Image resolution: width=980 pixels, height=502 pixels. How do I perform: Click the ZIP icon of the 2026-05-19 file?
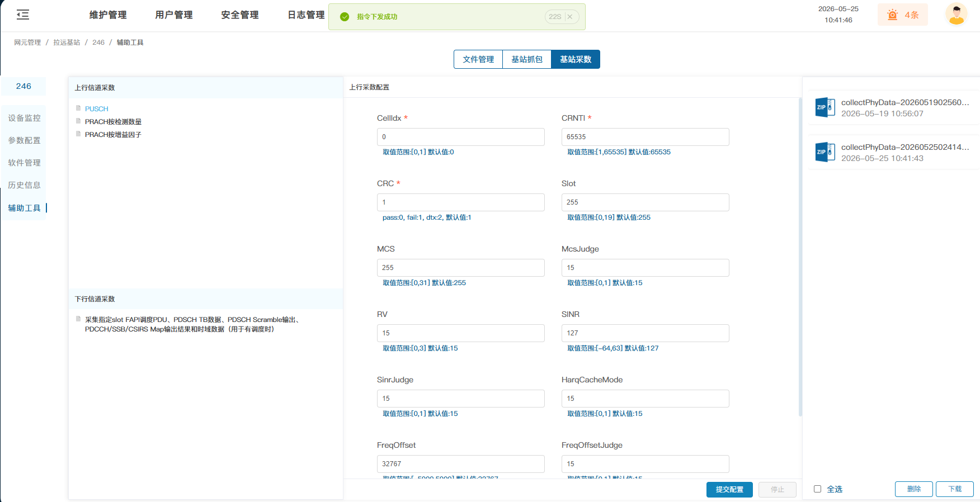tap(825, 107)
